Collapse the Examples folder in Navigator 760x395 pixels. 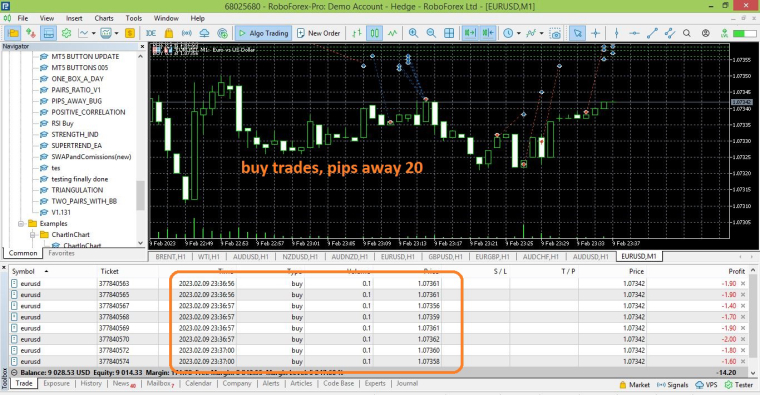[21, 223]
